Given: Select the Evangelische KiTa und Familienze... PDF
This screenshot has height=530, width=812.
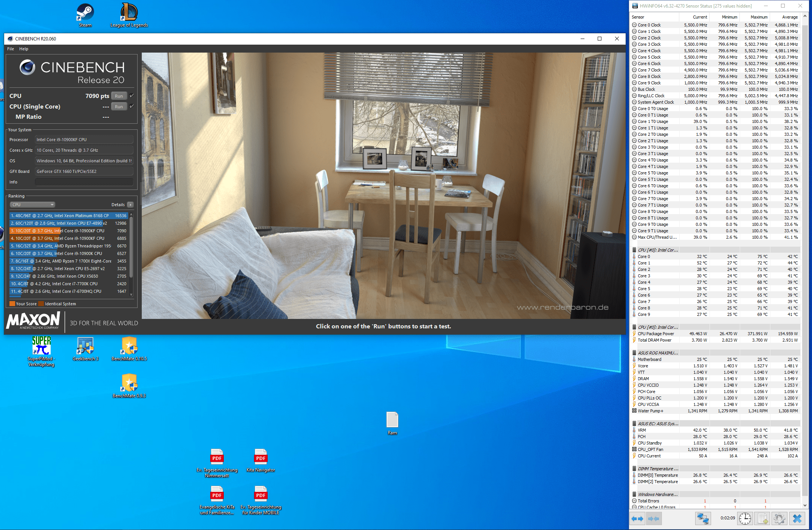Looking at the screenshot, I should click(x=217, y=500).
